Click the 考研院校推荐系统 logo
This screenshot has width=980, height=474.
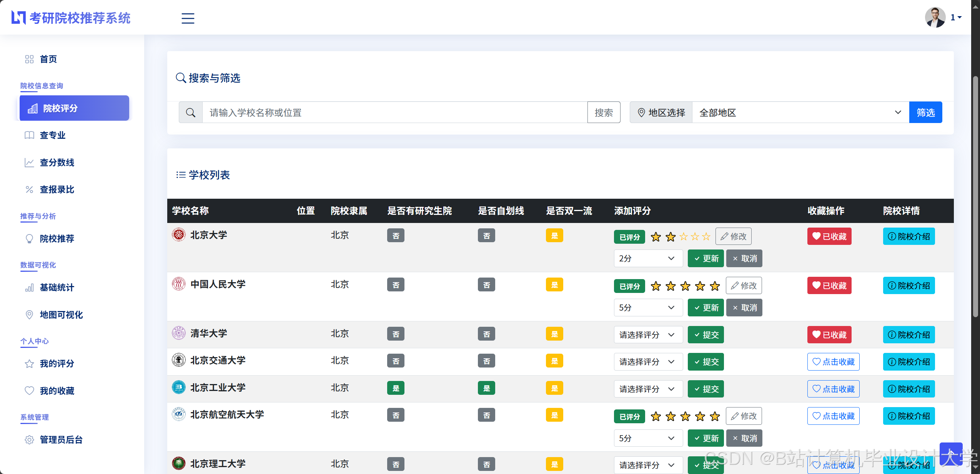point(71,18)
